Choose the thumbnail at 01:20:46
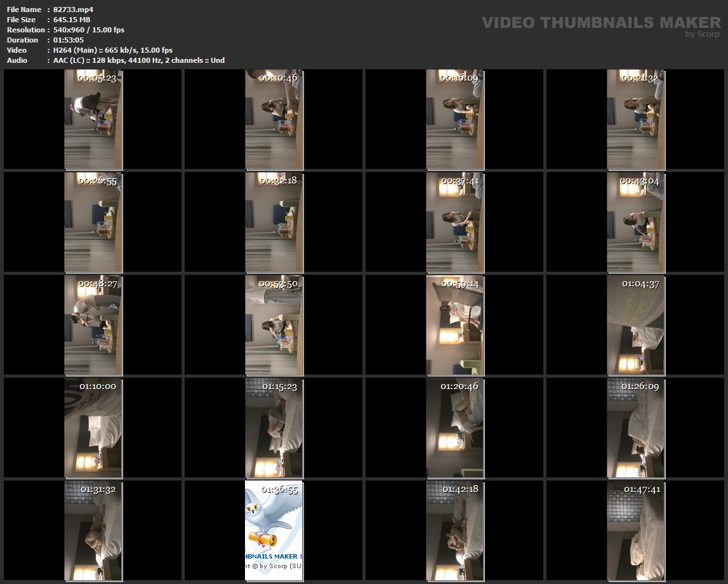 454,428
